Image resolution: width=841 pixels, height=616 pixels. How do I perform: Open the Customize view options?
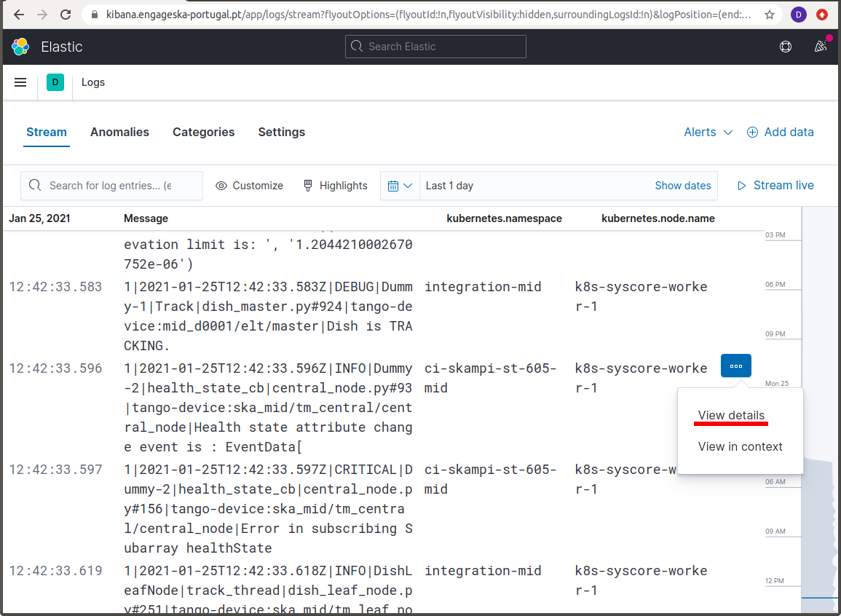(250, 186)
